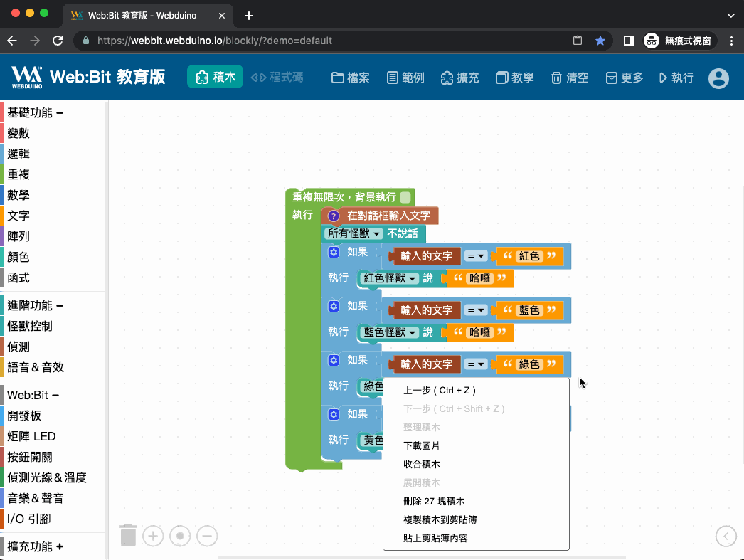The width and height of the screenshot is (744, 560).
Task: Bookmark this page with the star icon
Action: pyautogui.click(x=600, y=41)
